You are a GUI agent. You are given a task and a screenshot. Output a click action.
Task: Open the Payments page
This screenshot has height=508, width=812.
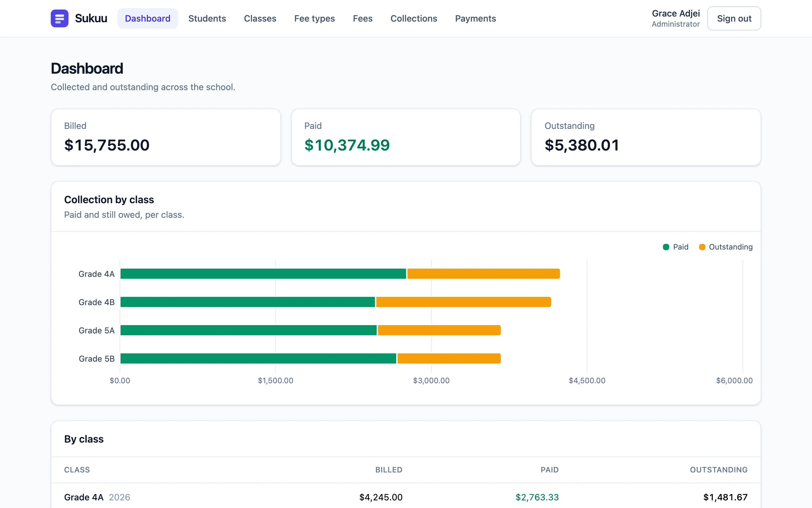click(475, 18)
